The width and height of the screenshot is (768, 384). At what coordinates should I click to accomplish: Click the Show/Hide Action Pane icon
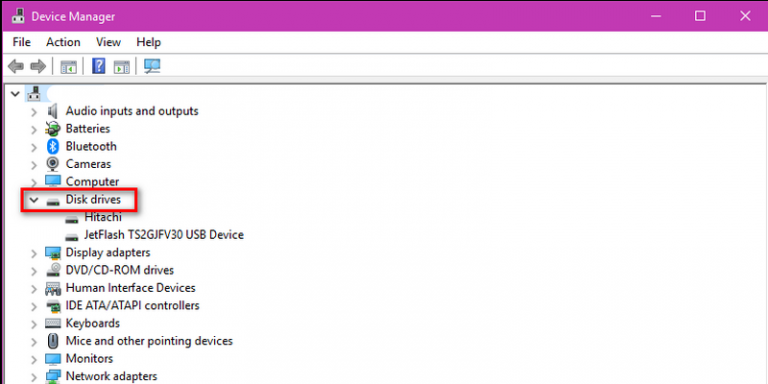(x=121, y=66)
